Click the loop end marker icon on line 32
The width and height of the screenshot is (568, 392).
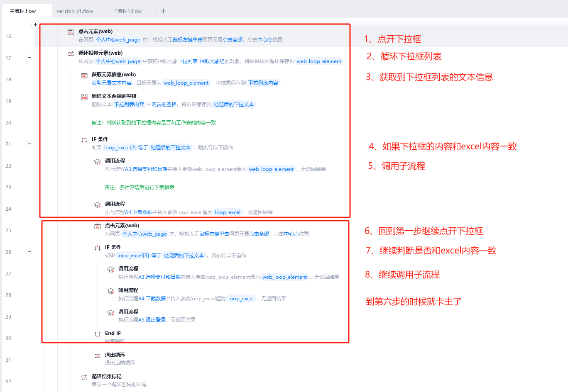point(84,377)
